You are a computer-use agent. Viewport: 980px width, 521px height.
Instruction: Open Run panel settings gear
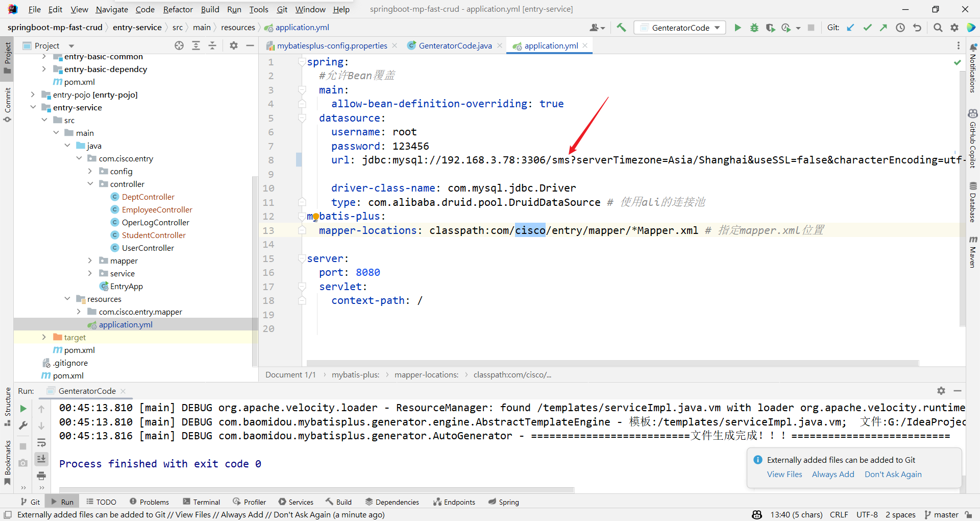941,391
